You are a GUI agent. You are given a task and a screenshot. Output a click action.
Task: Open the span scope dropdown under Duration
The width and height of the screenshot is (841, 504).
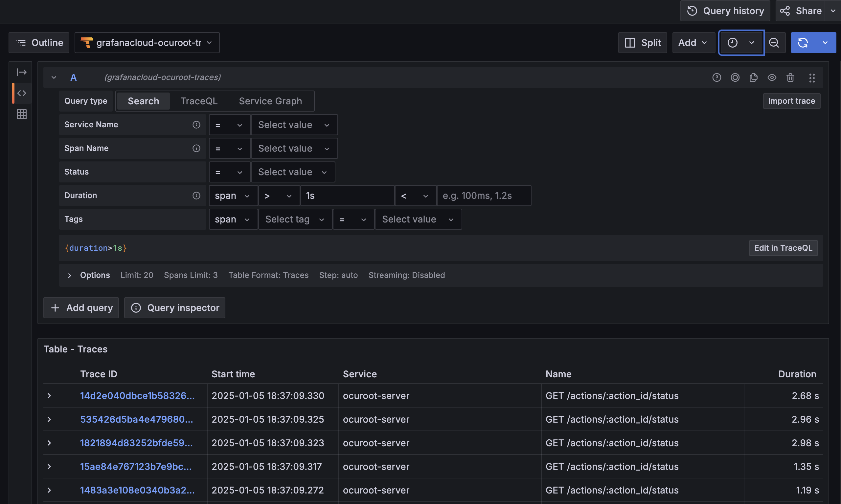click(x=233, y=195)
